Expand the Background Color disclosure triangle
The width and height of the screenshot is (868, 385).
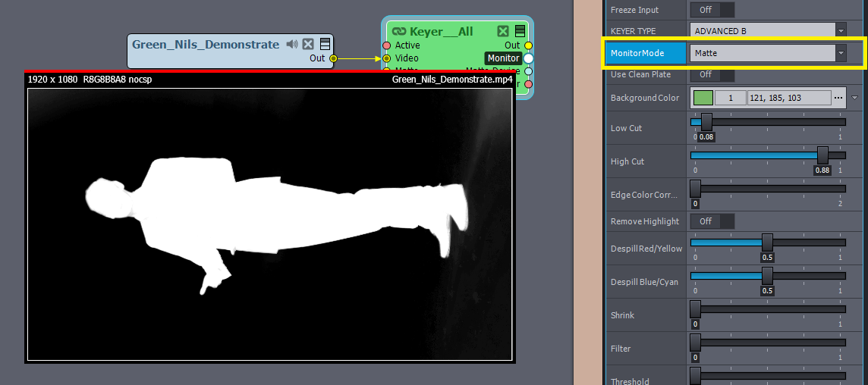tap(855, 98)
